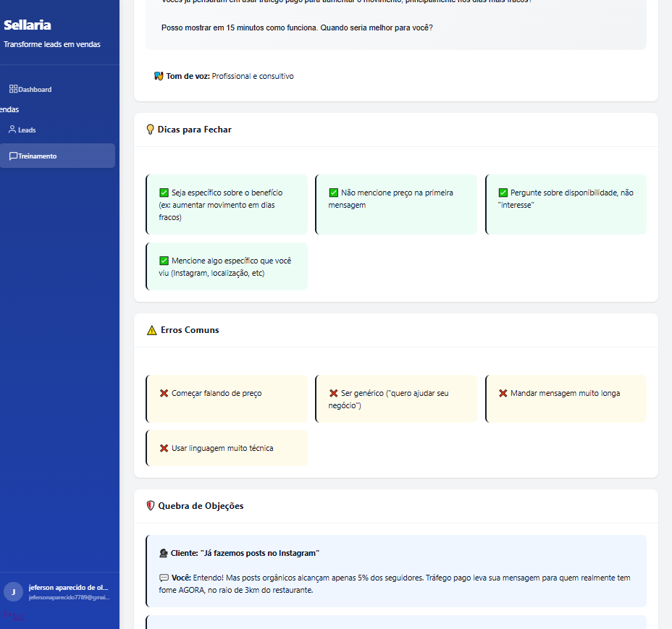The height and width of the screenshot is (629, 672).
Task: Click the warning triangle icon beside Erros Comuns
Action: coord(151,330)
